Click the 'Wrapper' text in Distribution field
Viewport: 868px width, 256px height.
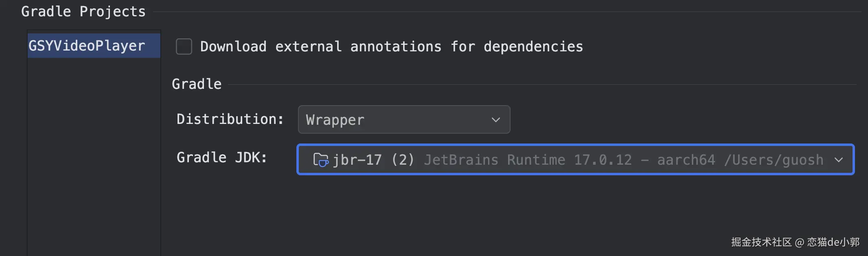[x=335, y=120]
